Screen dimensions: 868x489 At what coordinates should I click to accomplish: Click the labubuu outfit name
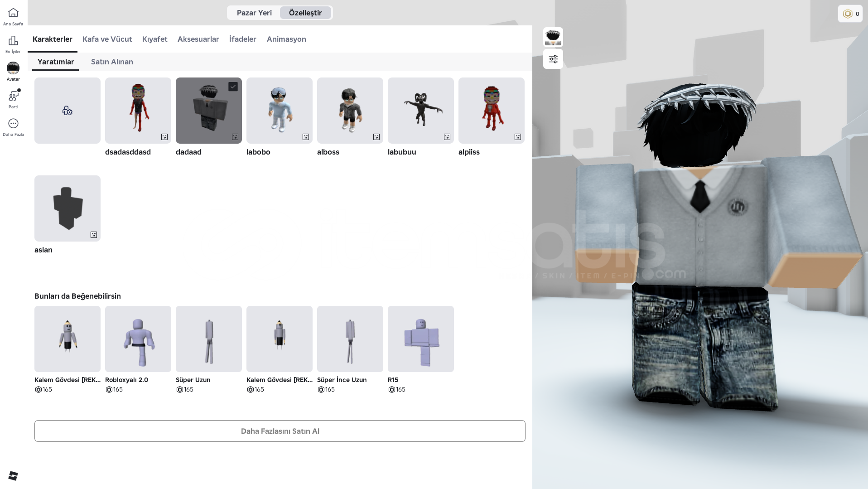402,152
